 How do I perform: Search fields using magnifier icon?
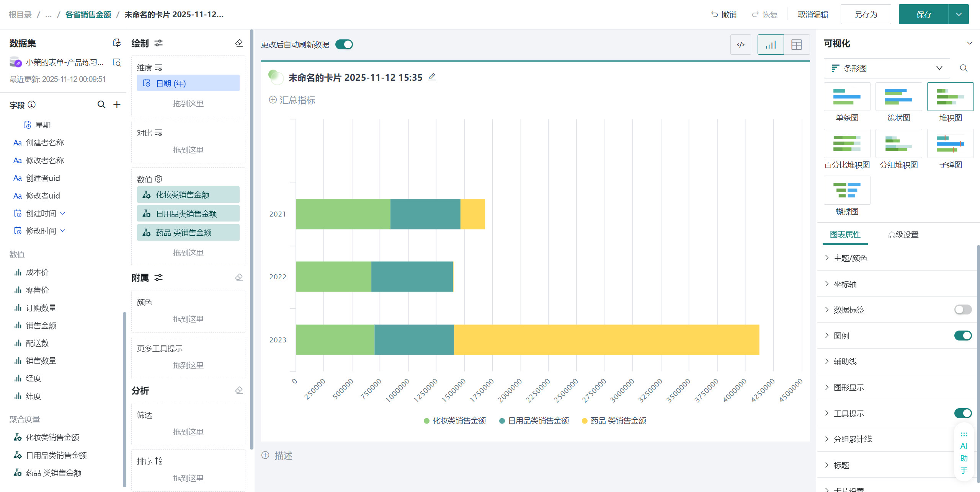point(101,104)
